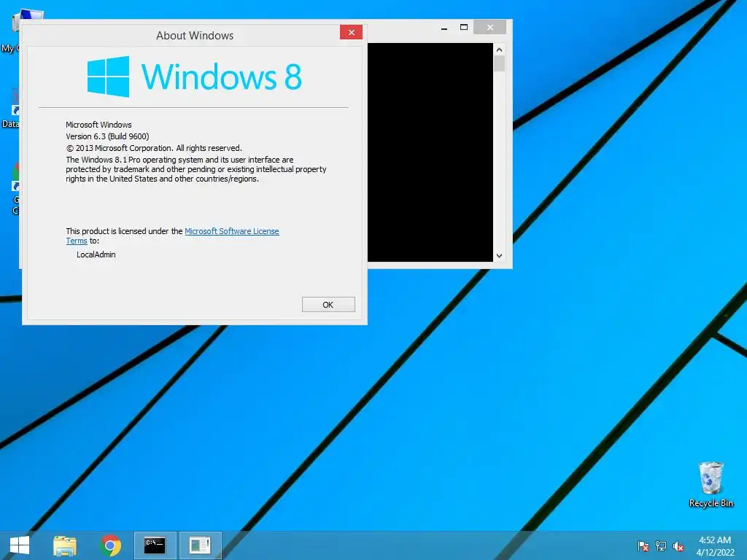Screen dimensions: 747x560
Task: Click the 'LocalAdmin' licensee text
Action: (96, 254)
